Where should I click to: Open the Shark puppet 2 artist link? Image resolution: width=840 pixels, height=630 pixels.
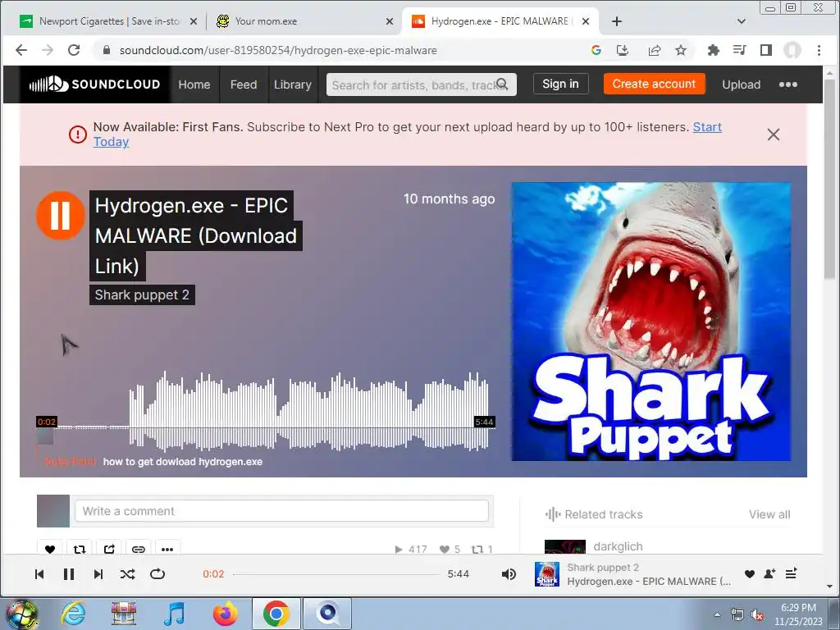point(142,295)
